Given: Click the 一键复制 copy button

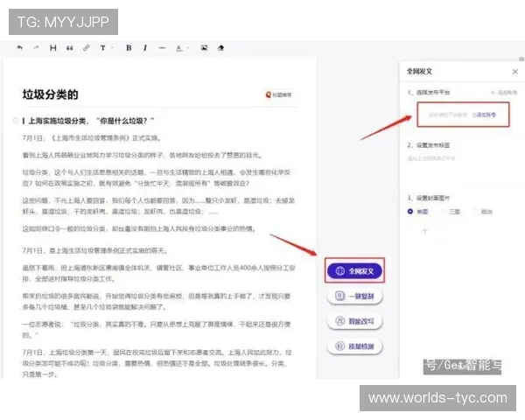Looking at the screenshot, I should click(x=355, y=296).
